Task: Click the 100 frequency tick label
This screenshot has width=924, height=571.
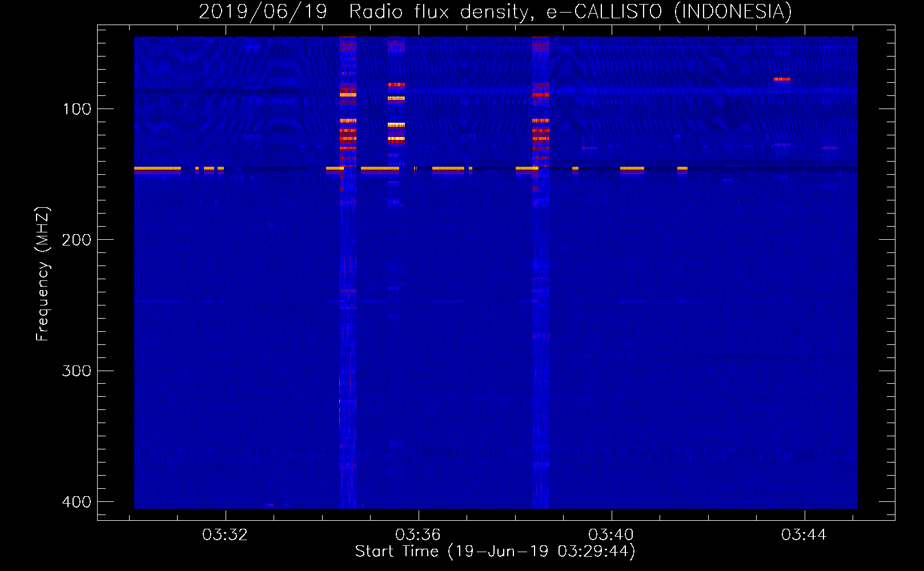Action: pyautogui.click(x=77, y=109)
